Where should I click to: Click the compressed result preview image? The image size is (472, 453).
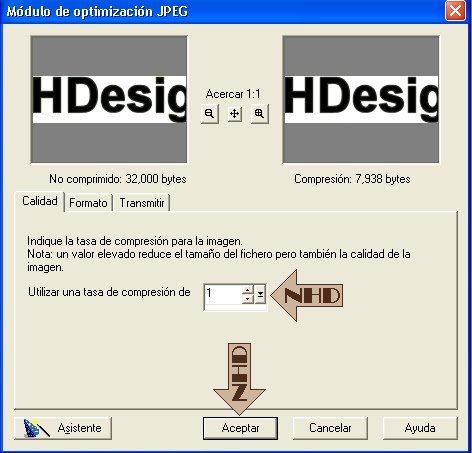[361, 99]
